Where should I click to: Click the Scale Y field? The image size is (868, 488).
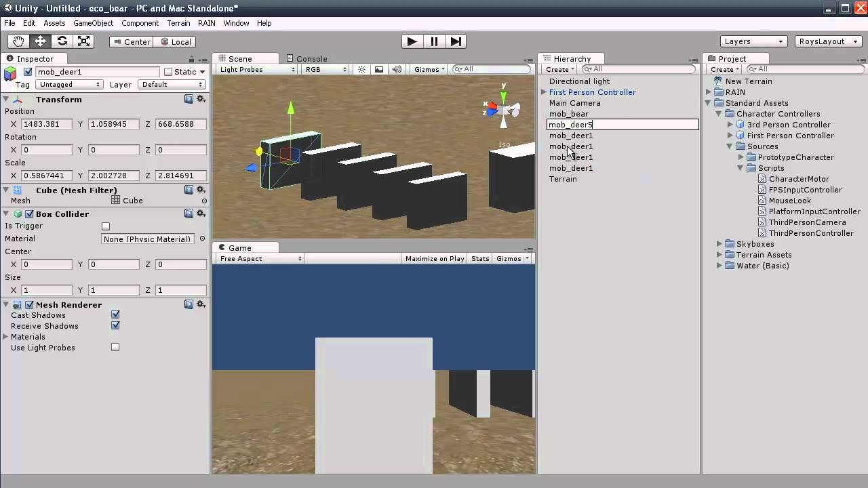point(113,176)
